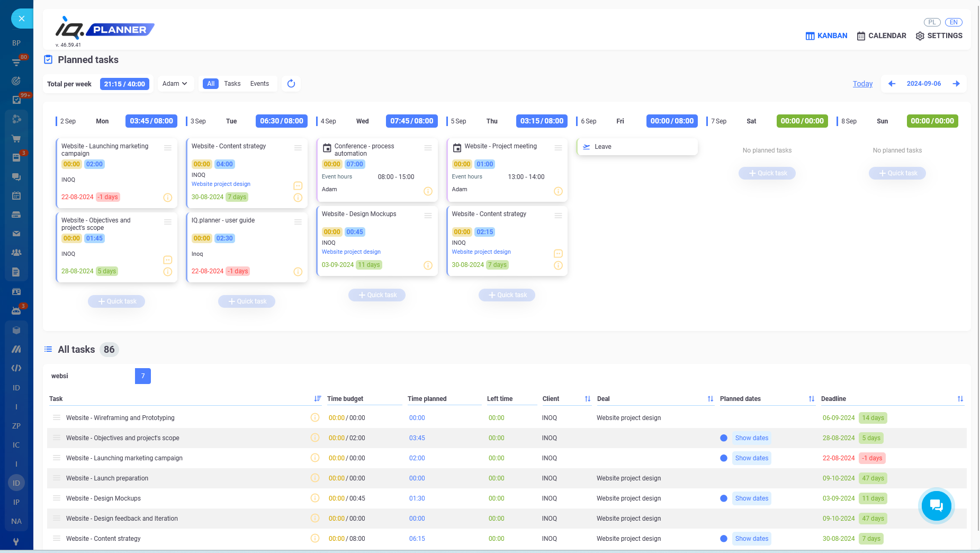
Task: Open the chat messages sidebar icon
Action: click(x=16, y=176)
